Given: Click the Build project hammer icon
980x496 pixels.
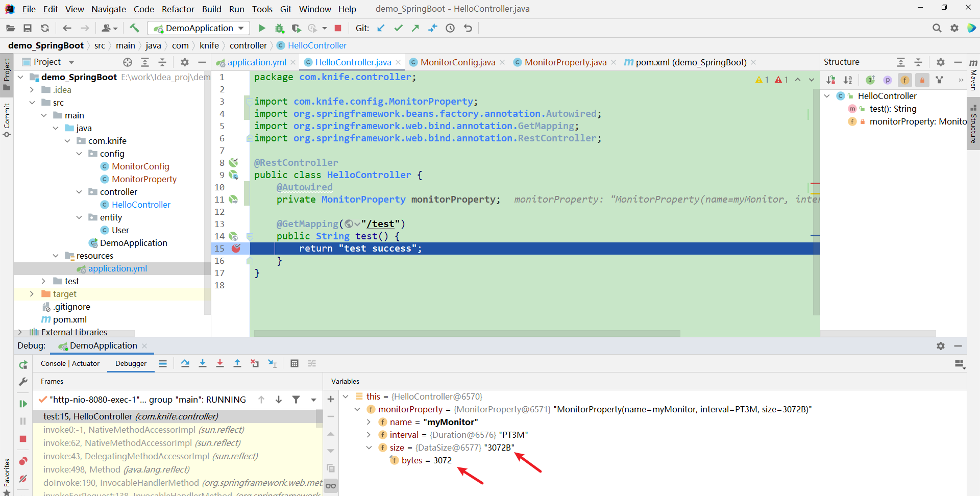Looking at the screenshot, I should coord(135,28).
